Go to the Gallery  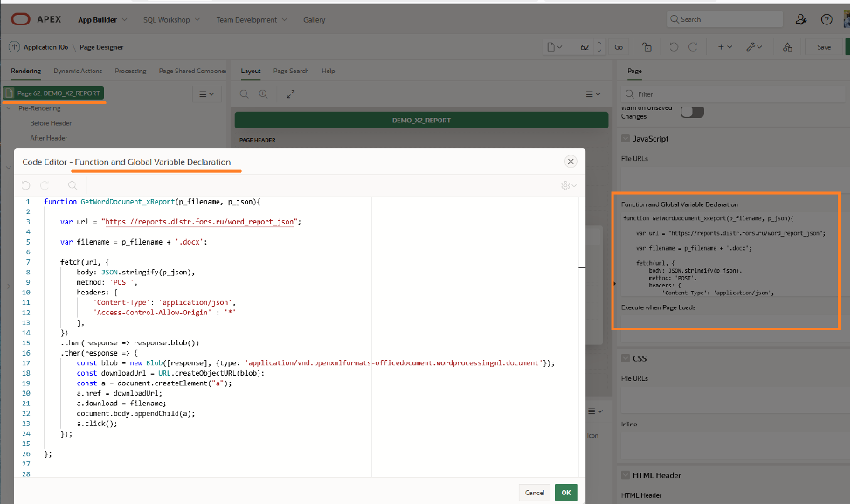(315, 19)
